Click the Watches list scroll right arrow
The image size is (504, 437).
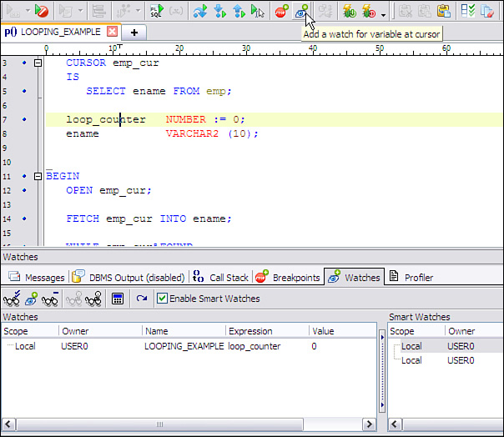pyautogui.click(x=369, y=424)
